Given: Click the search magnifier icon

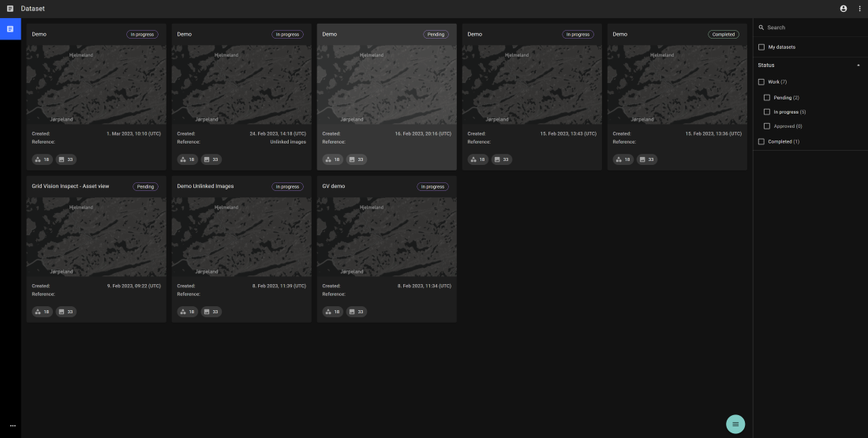Looking at the screenshot, I should pyautogui.click(x=761, y=28).
